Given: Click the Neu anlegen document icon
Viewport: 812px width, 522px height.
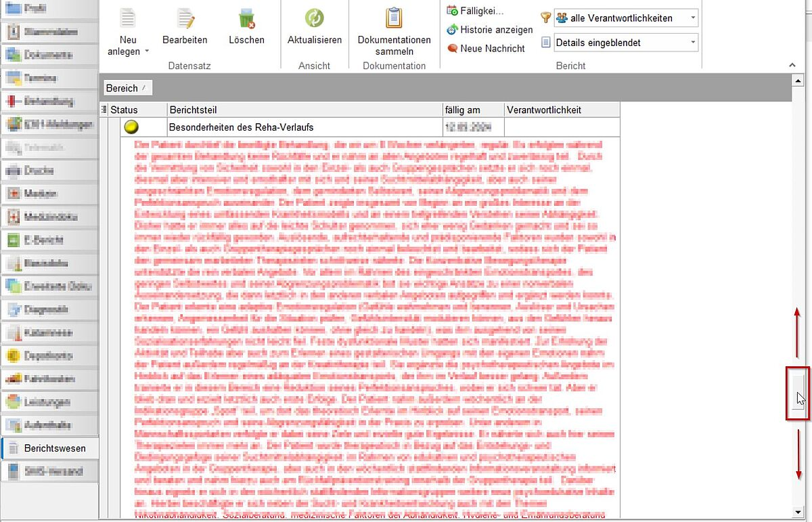Looking at the screenshot, I should point(127,18).
